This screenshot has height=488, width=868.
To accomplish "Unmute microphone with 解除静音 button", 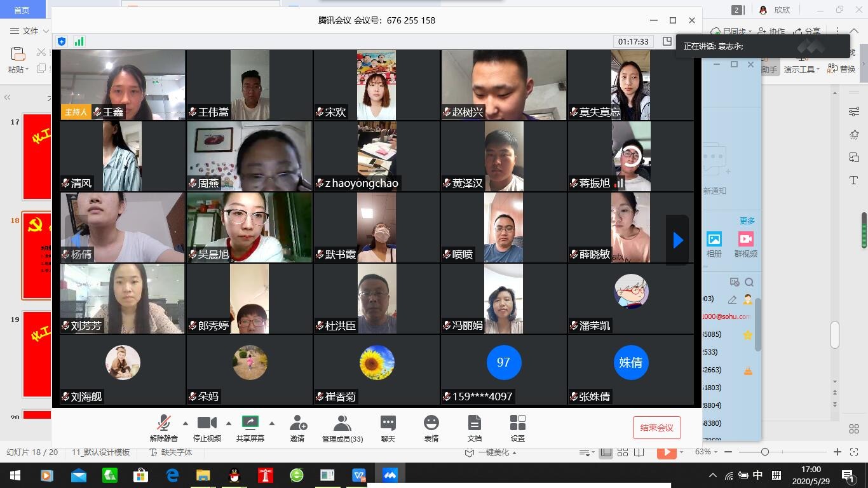I will [164, 428].
